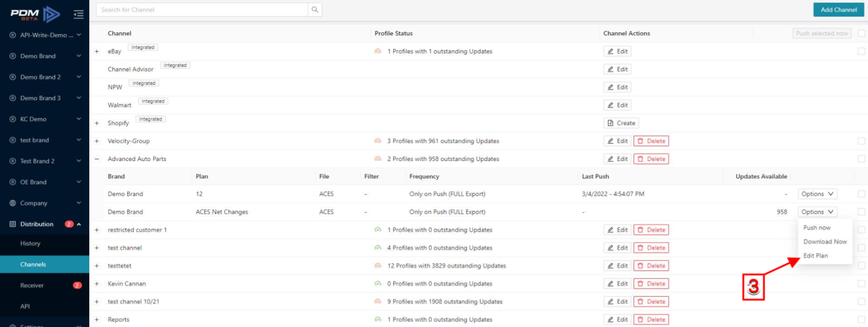The image size is (868, 327).
Task: Click the magnifier search icon
Action: tap(315, 9)
